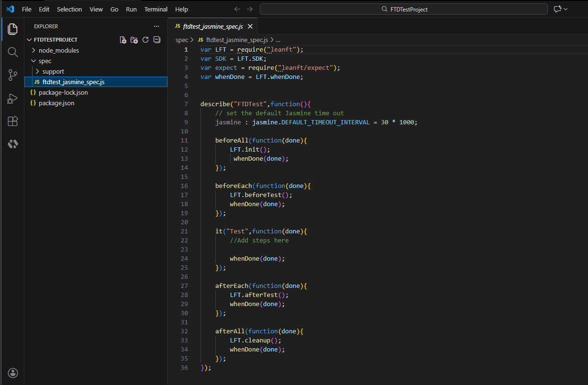Click the New Folder icon in Explorer
The image size is (588, 385).
(134, 40)
